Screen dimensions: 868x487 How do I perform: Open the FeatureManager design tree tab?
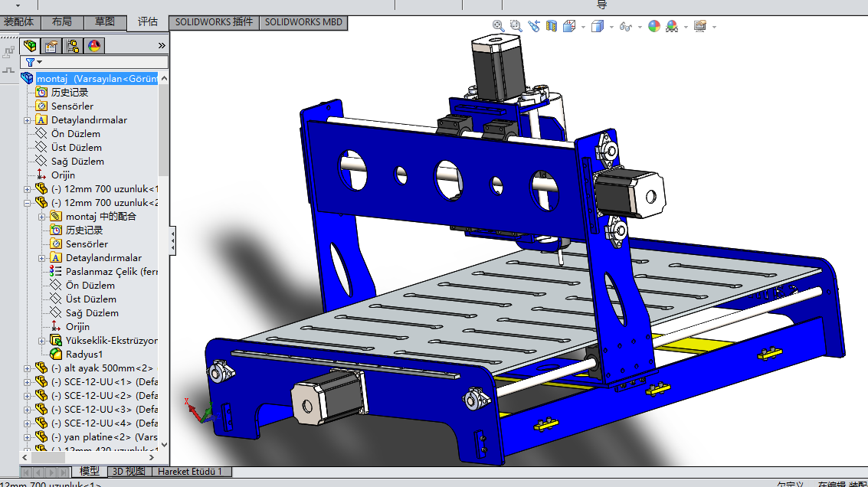30,45
